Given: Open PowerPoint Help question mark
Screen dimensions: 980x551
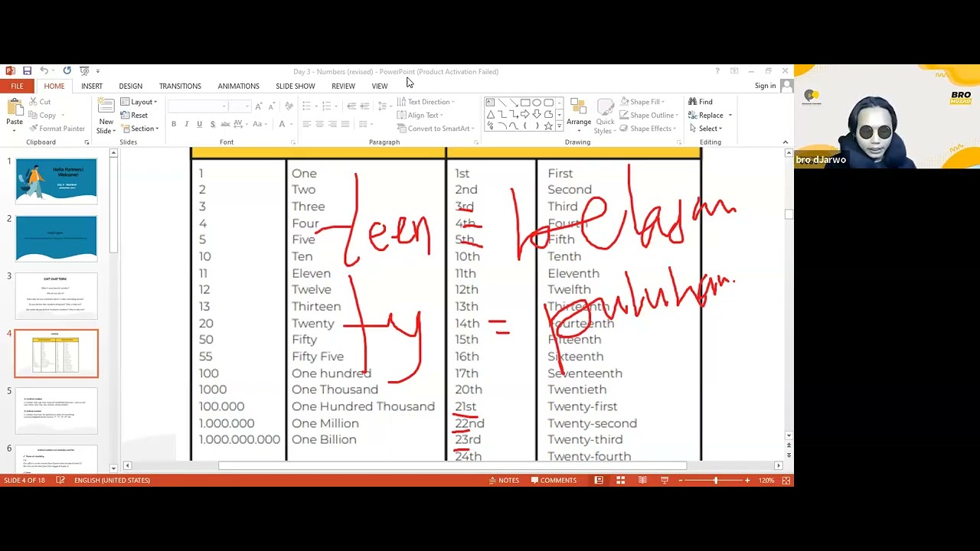Looking at the screenshot, I should click(717, 71).
